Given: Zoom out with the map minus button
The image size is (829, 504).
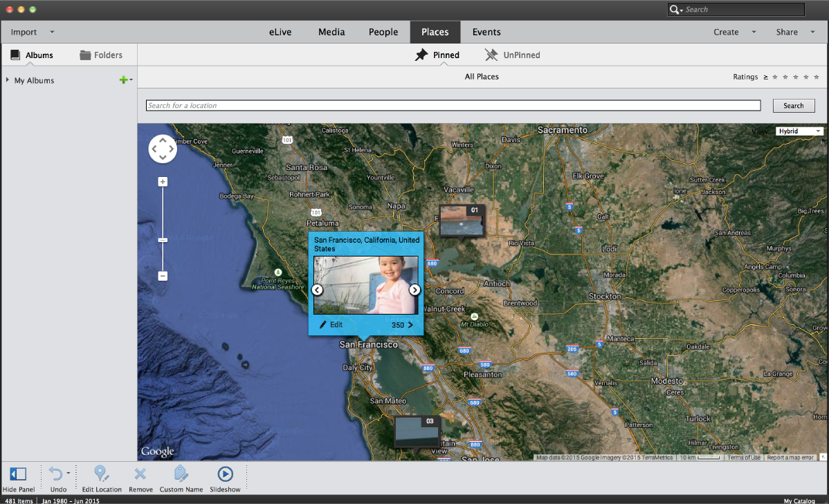Looking at the screenshot, I should coord(163,276).
